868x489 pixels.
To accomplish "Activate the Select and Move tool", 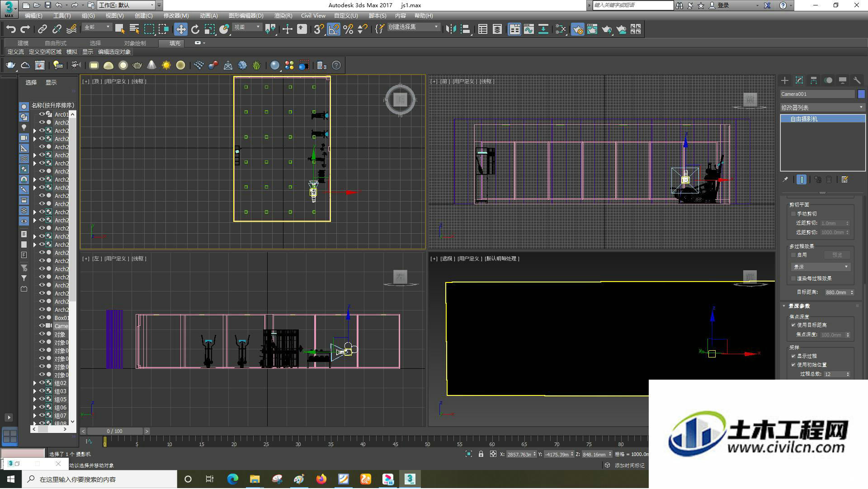I will [x=181, y=29].
